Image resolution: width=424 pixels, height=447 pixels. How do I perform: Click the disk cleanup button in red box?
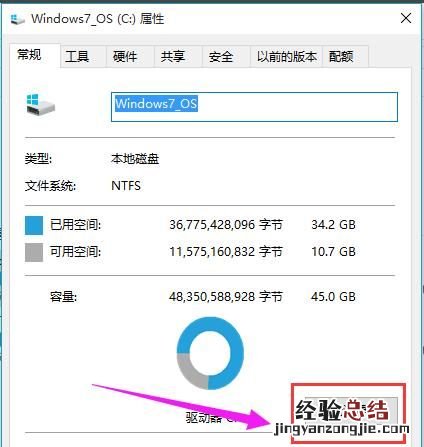[348, 414]
